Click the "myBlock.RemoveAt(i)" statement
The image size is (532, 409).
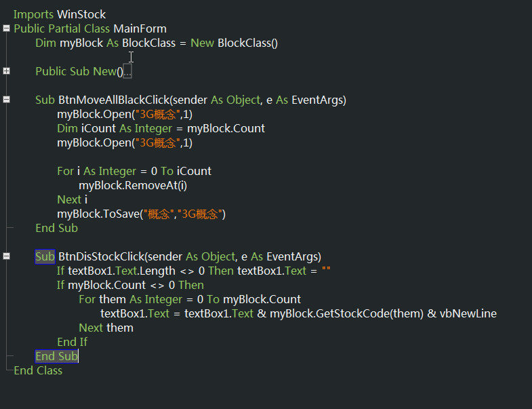click(x=133, y=186)
